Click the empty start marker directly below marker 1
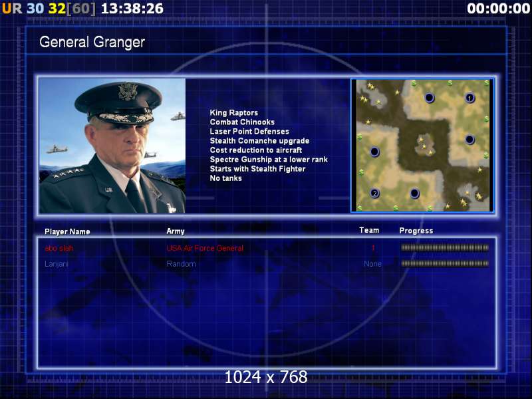The image size is (532, 399). (469, 140)
